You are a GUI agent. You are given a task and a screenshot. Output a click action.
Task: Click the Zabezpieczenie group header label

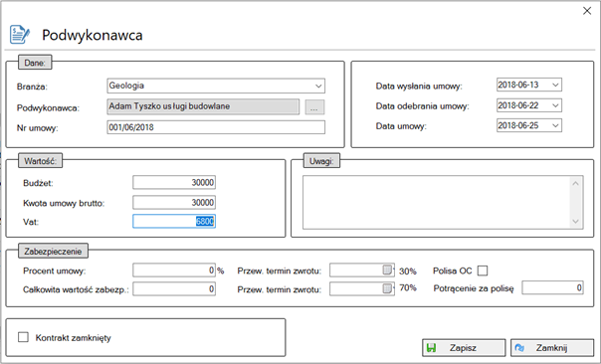coord(53,252)
